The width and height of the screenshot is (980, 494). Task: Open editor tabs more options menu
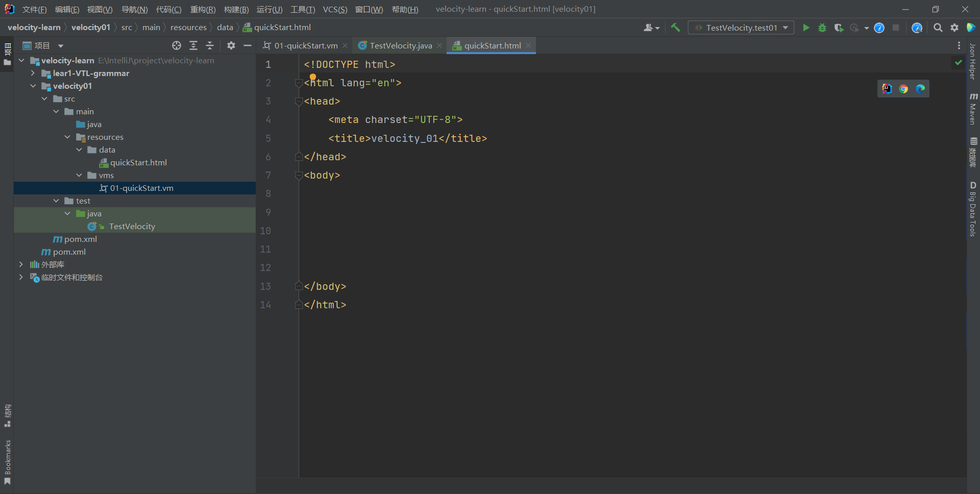click(959, 45)
